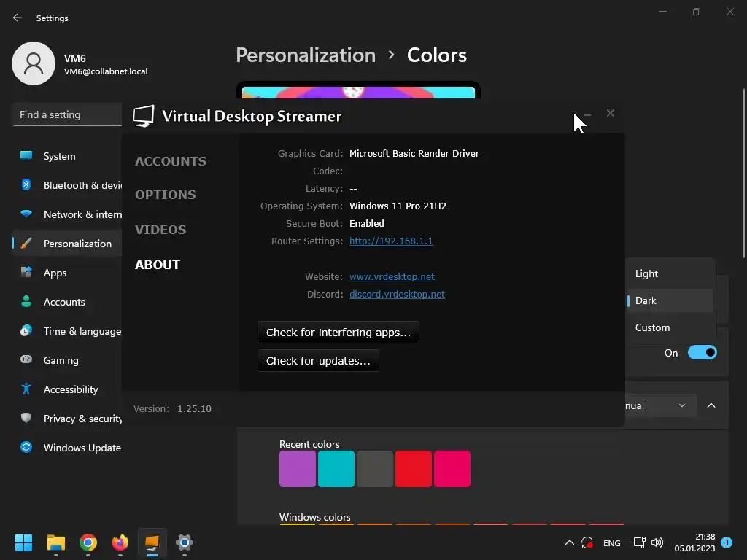Go back using the Settings back arrow

18,17
